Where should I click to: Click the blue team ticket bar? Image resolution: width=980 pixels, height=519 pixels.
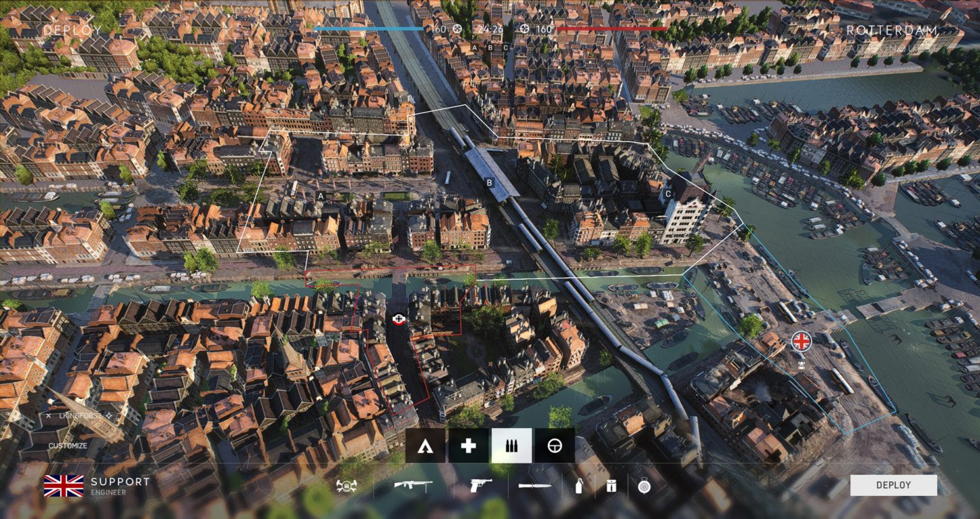(368, 29)
